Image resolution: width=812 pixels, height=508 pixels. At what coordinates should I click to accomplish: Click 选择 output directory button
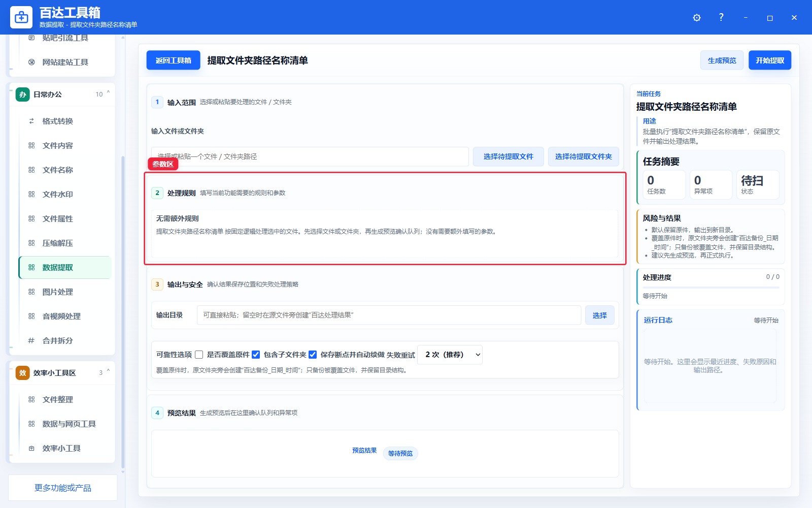click(599, 315)
